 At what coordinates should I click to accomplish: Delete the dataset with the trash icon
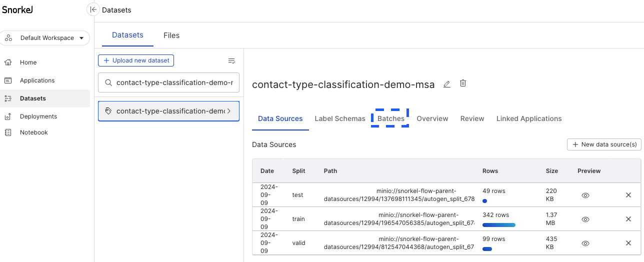(463, 83)
